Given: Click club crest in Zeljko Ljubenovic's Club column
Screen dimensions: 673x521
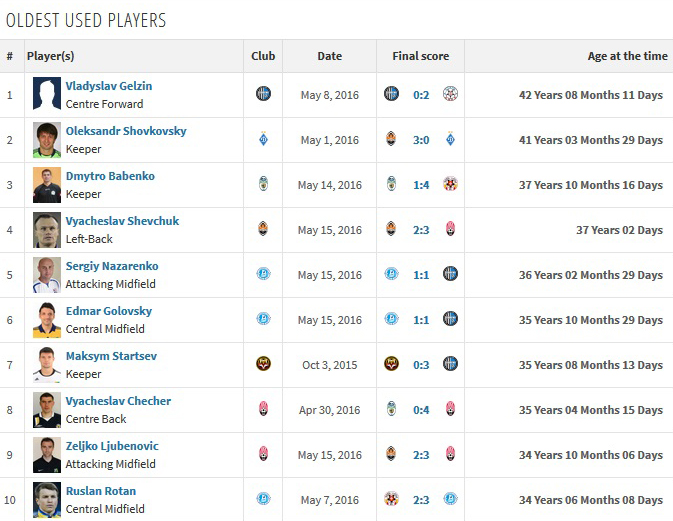Looking at the screenshot, I should (x=263, y=454).
